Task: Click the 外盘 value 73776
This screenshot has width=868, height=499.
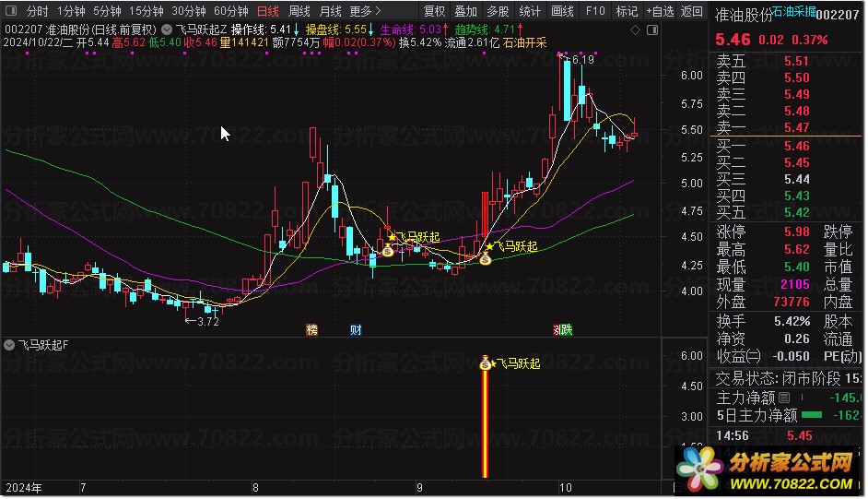Action: click(x=792, y=302)
